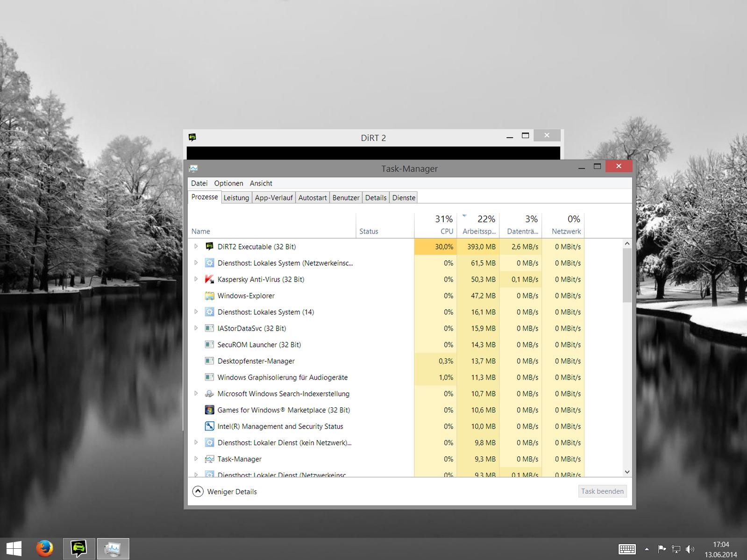The width and height of the screenshot is (747, 560).
Task: Open the Datei menu
Action: point(199,183)
